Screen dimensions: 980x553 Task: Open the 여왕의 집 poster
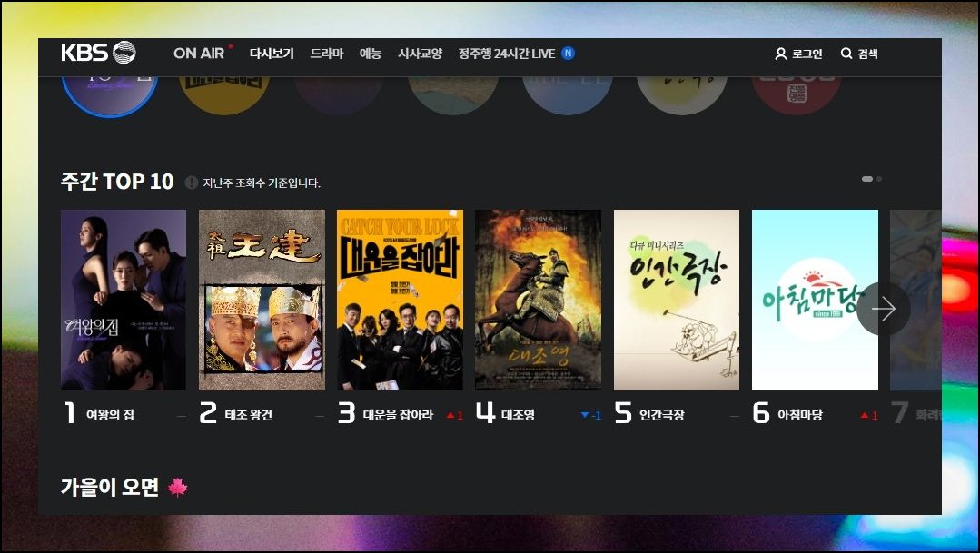pos(124,300)
